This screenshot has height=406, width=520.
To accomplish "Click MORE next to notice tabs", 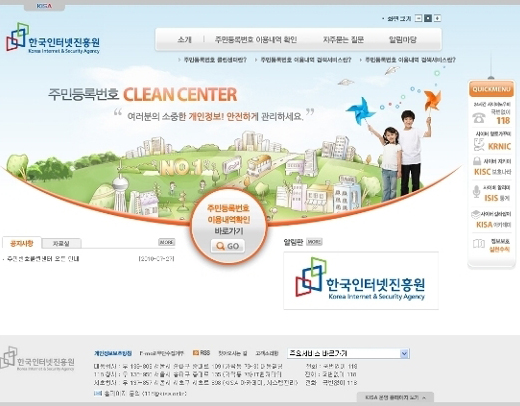I will [166, 242].
